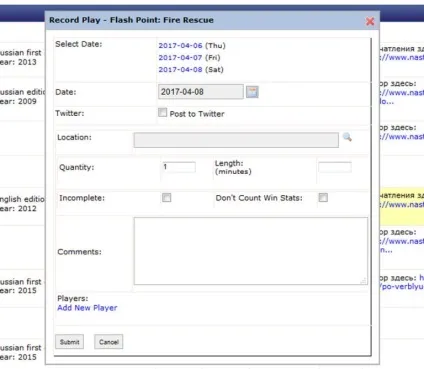This screenshot has width=424, height=369.
Task: Click the 'Length: (minutes)' label
Action: [233, 167]
